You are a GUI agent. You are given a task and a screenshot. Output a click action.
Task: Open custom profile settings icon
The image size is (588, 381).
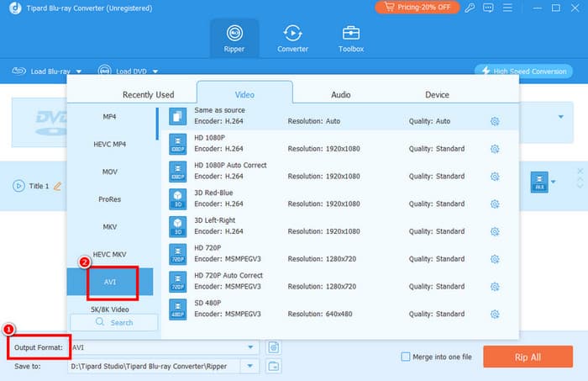tap(274, 347)
